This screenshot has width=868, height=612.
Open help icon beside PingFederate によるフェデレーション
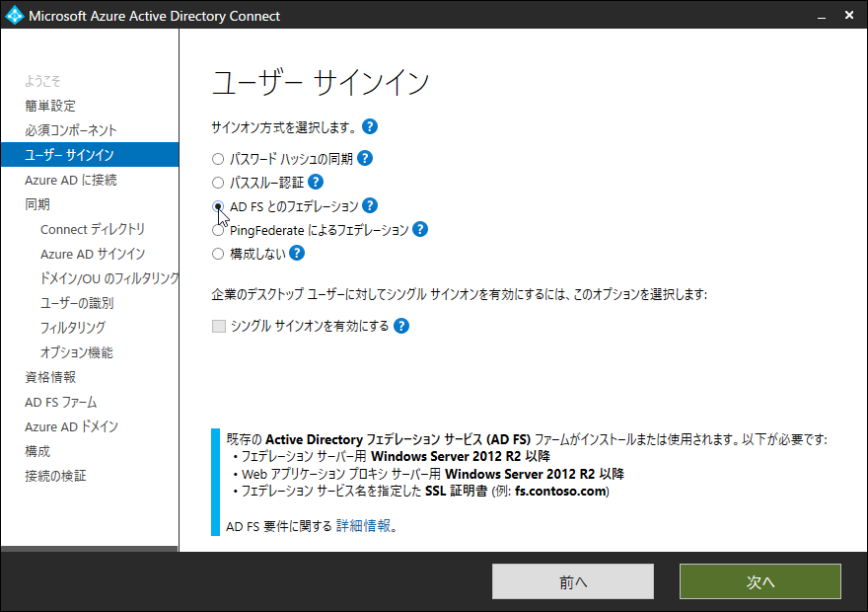click(420, 229)
